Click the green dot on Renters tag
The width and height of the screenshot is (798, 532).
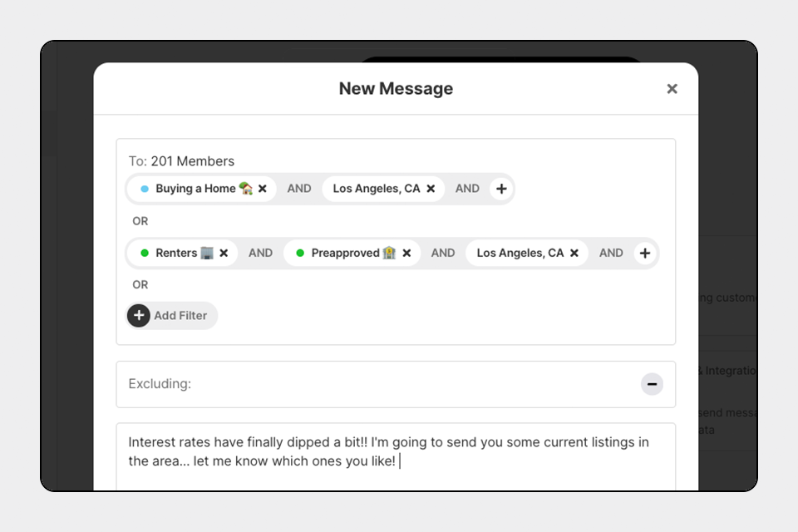[x=145, y=253]
